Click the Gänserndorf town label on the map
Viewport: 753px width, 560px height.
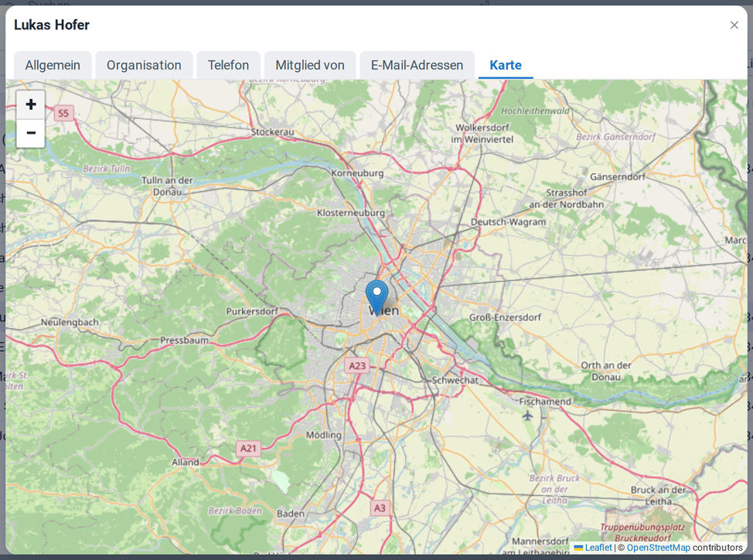click(618, 177)
